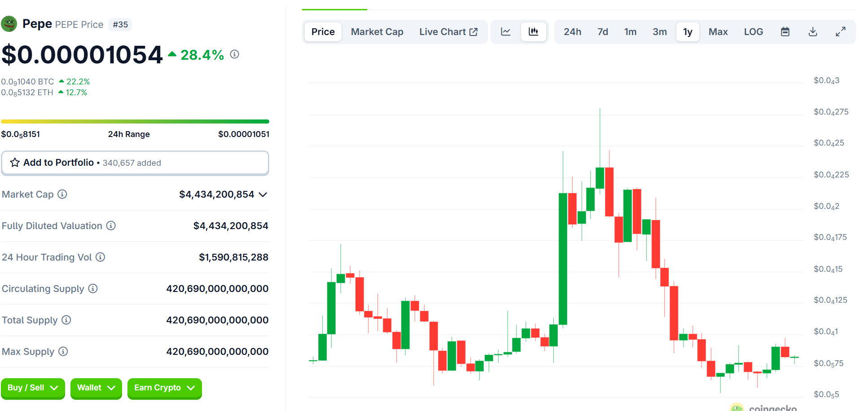Expand chart to fullscreen icon

841,32
